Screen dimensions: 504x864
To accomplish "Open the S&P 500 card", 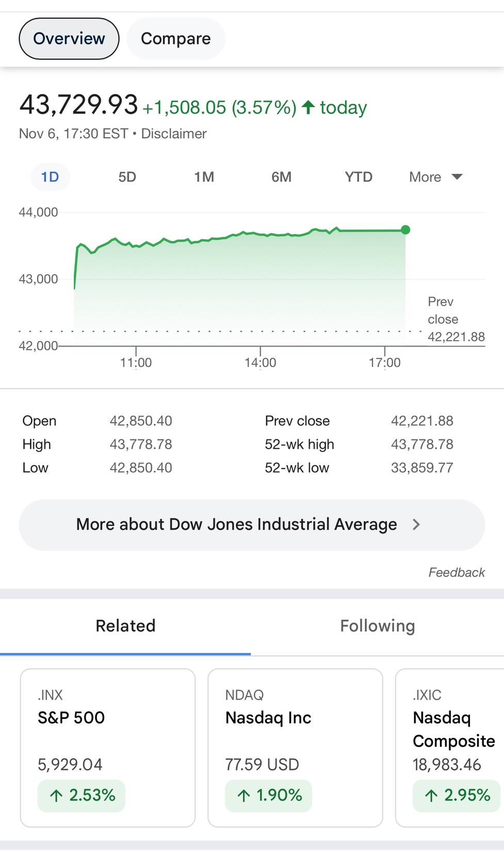I will pyautogui.click(x=107, y=722).
